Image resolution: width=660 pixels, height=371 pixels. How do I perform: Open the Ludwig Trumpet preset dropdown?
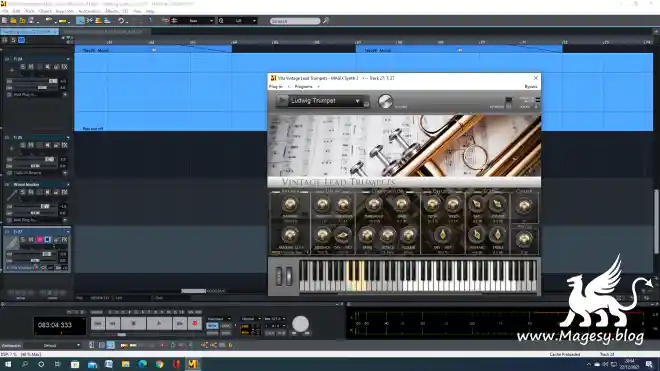[357, 101]
